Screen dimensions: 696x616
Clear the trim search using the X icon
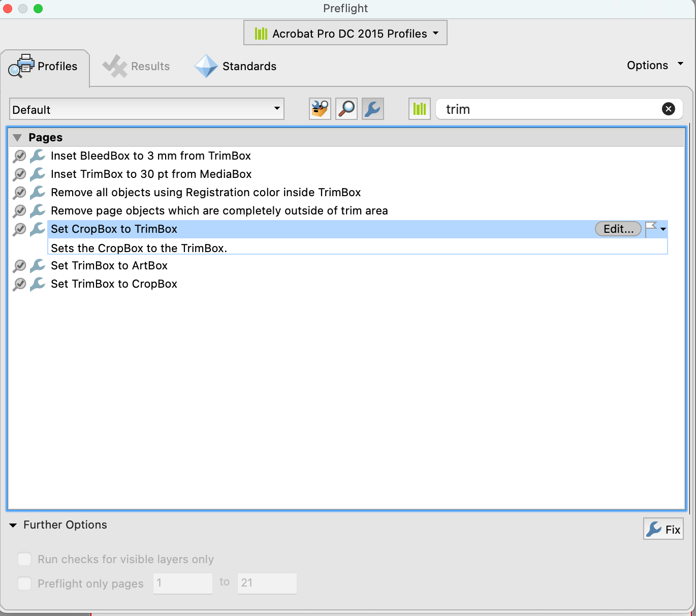tap(669, 109)
